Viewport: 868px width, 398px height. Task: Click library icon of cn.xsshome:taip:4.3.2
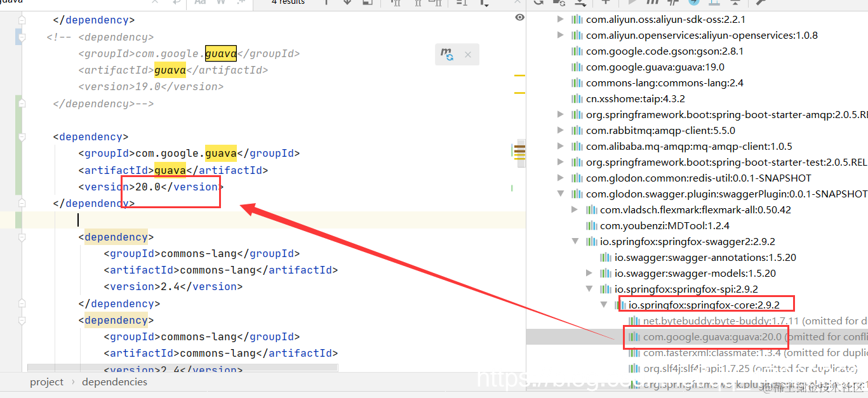(577, 99)
